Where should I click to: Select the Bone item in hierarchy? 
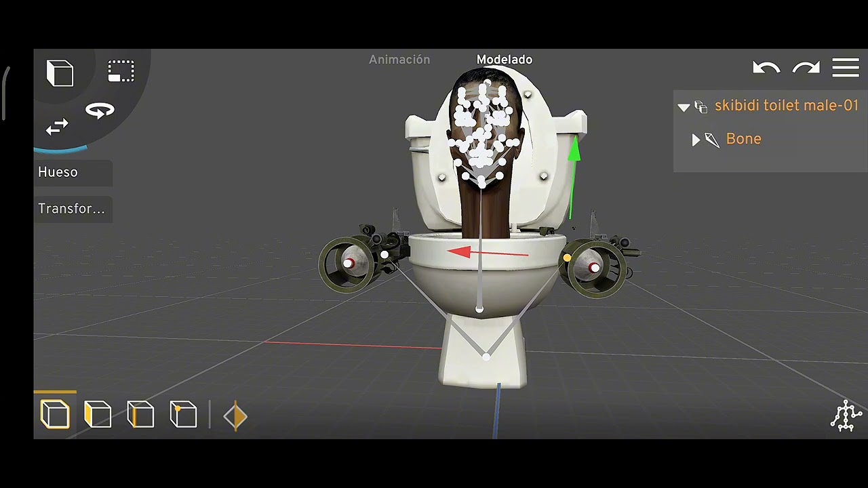click(x=744, y=139)
